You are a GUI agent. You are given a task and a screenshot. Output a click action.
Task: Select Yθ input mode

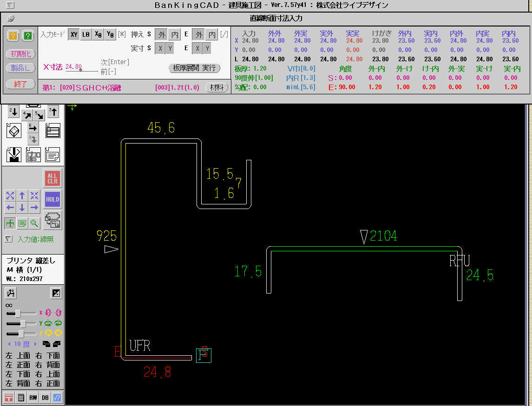110,34
